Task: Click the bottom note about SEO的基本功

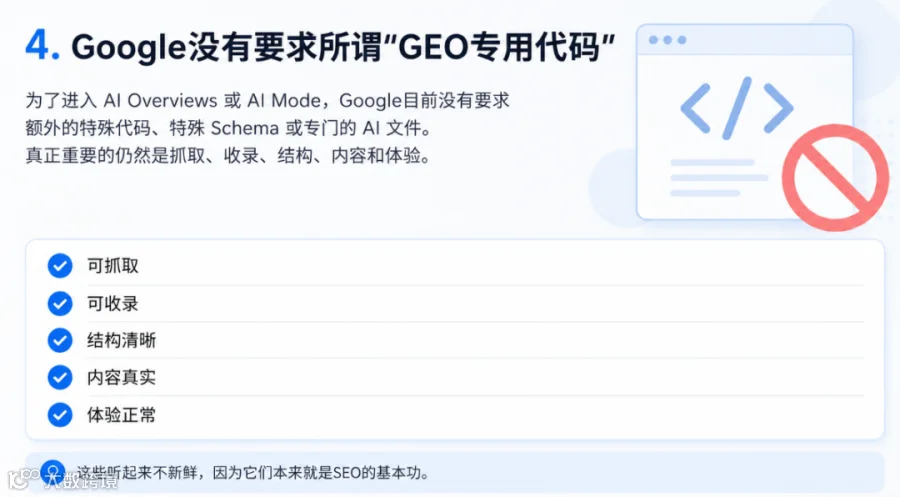Action: coord(253,473)
